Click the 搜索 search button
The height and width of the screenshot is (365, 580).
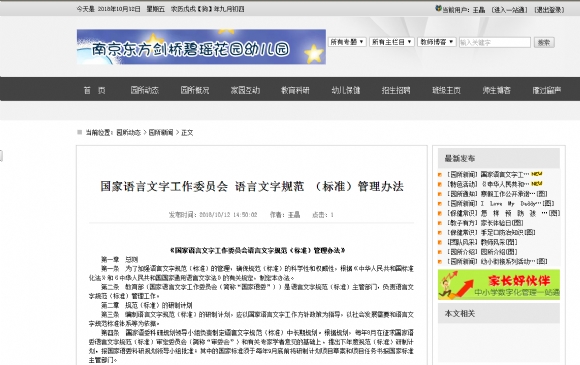[x=544, y=43]
